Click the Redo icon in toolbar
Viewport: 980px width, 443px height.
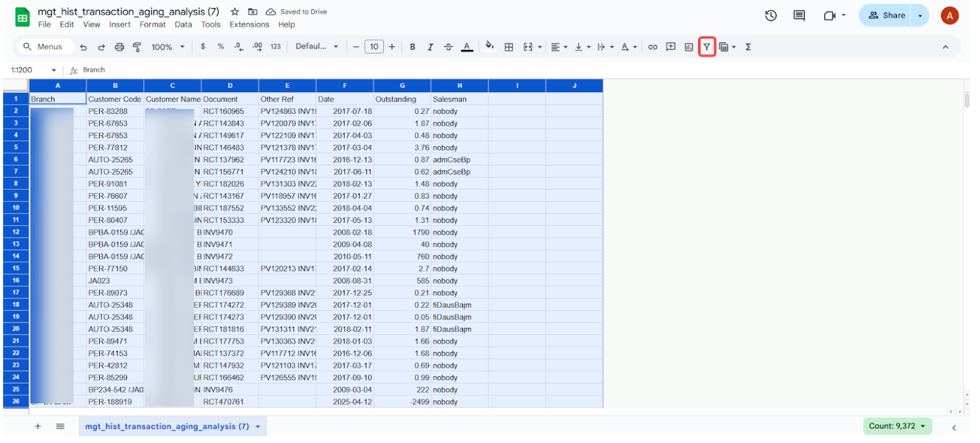tap(101, 47)
